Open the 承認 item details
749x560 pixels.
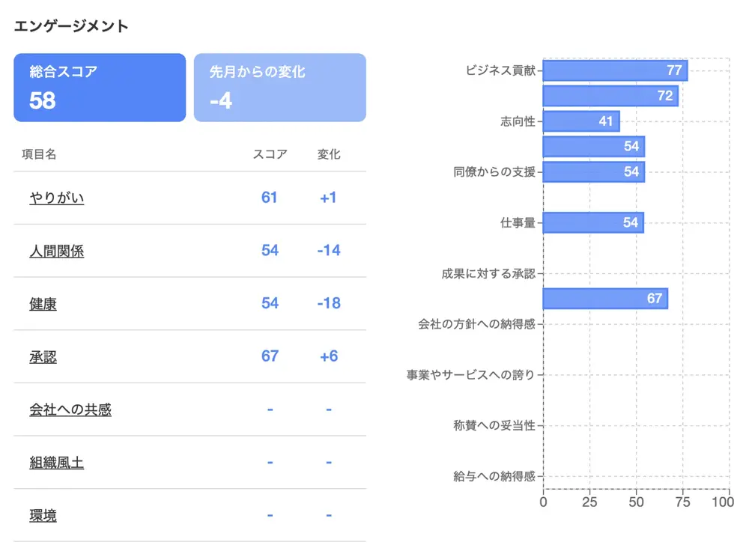click(x=43, y=357)
